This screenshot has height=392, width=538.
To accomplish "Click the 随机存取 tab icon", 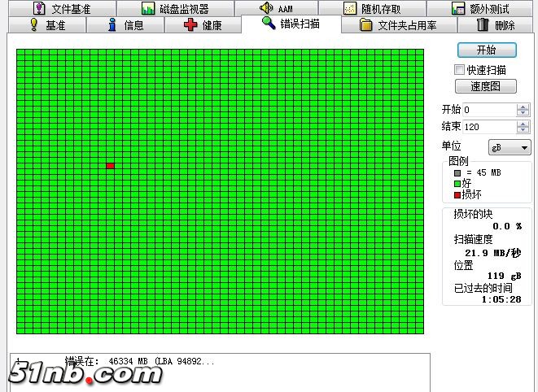I will [350, 9].
